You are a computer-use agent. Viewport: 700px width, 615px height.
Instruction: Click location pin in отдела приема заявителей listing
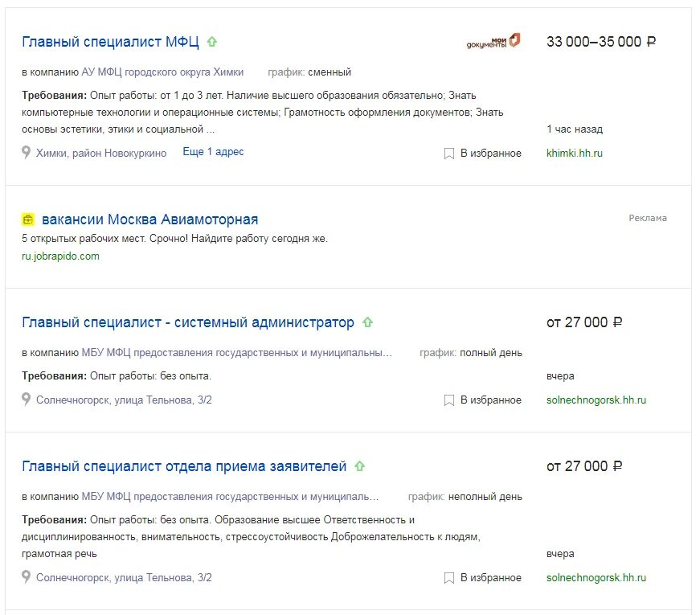click(27, 577)
